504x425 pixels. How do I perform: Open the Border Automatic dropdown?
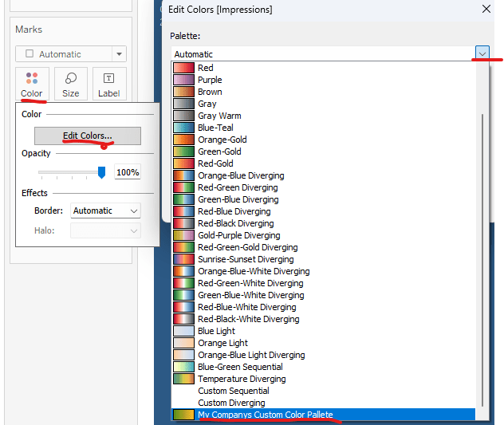point(105,211)
